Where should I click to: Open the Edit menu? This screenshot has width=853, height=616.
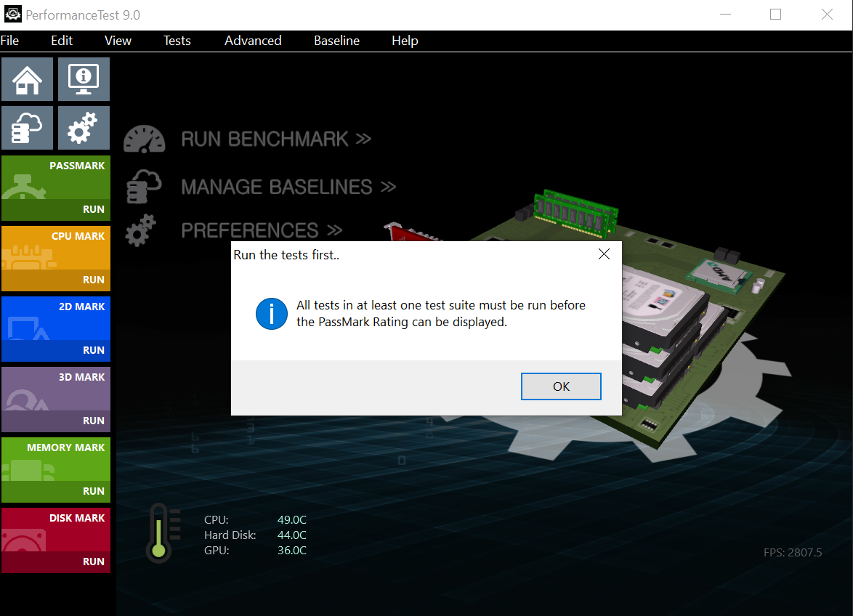(x=62, y=41)
